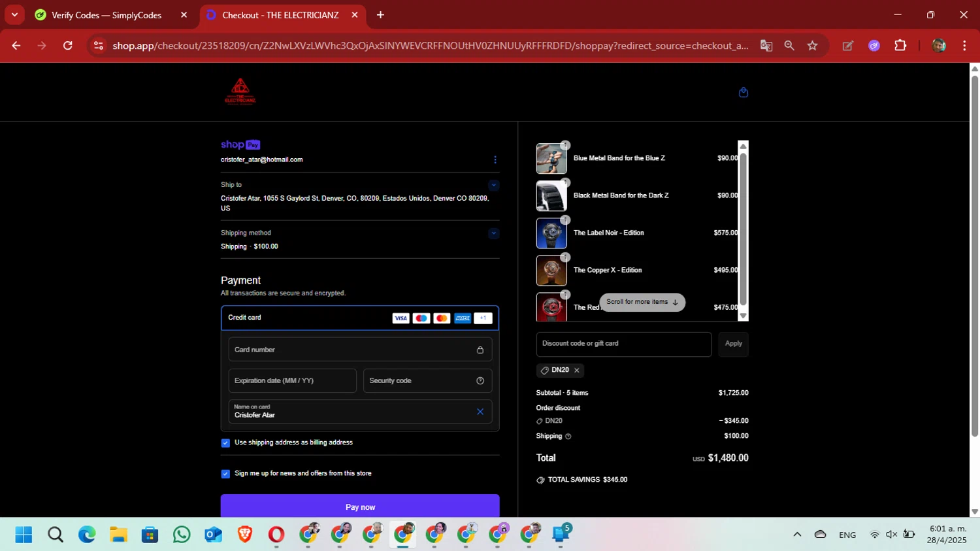980x551 pixels.
Task: Click the +1 more card types badge
Action: [x=483, y=318]
